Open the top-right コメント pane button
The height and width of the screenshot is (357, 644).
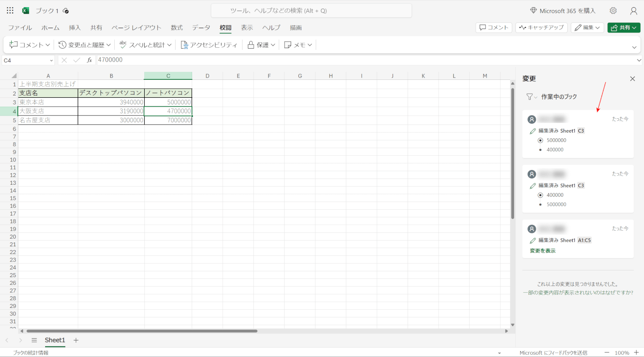(494, 28)
